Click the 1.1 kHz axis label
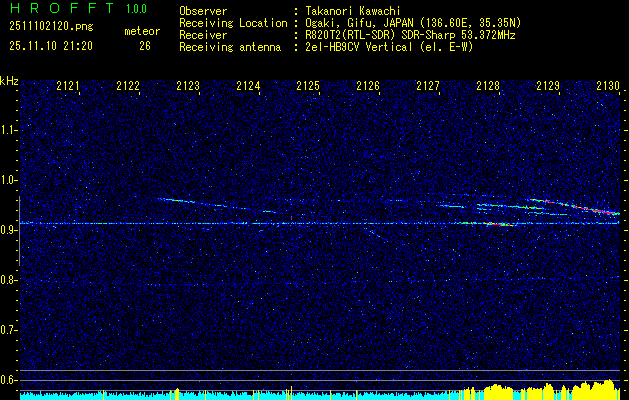 click(x=9, y=130)
